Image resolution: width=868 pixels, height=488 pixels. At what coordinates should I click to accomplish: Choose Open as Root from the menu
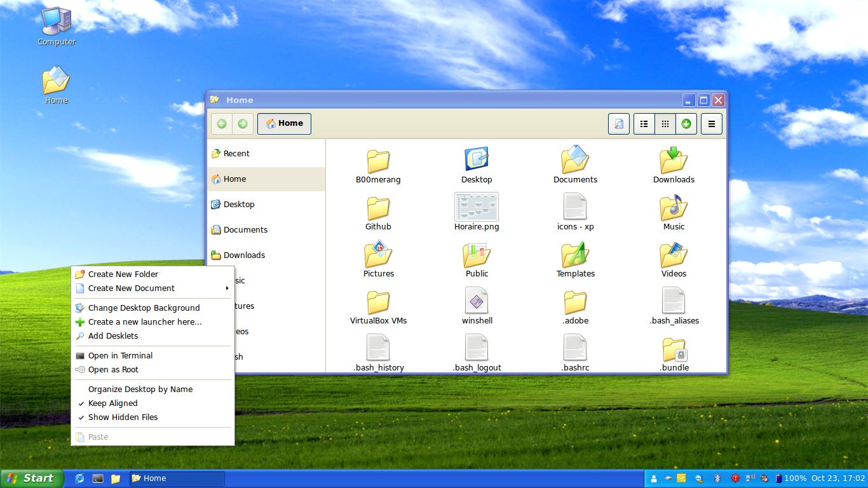point(114,369)
